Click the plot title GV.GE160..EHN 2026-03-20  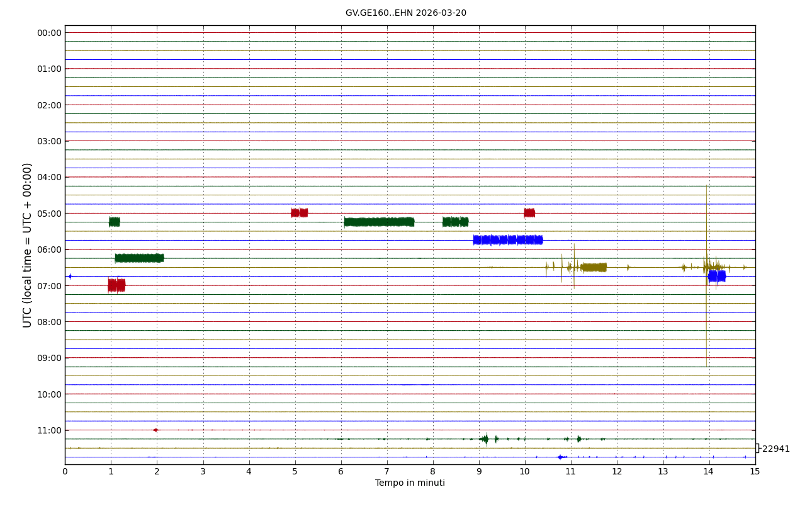pyautogui.click(x=405, y=13)
